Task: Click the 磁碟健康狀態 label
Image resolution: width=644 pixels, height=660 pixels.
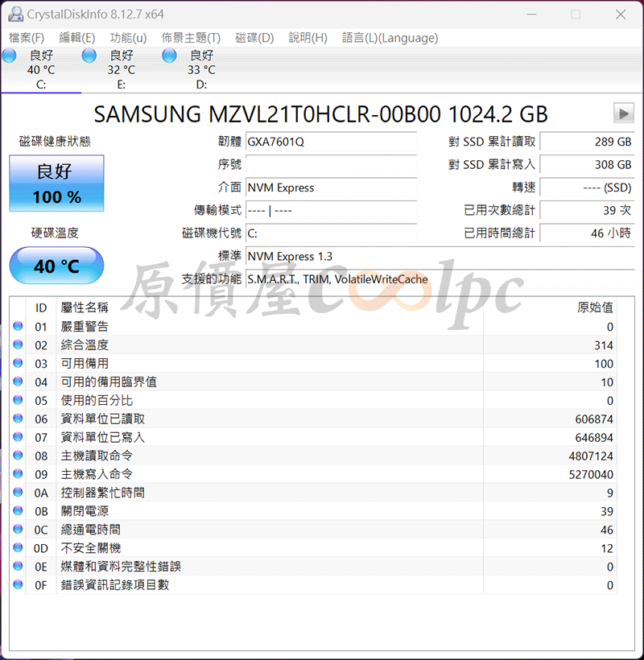Action: 55,141
